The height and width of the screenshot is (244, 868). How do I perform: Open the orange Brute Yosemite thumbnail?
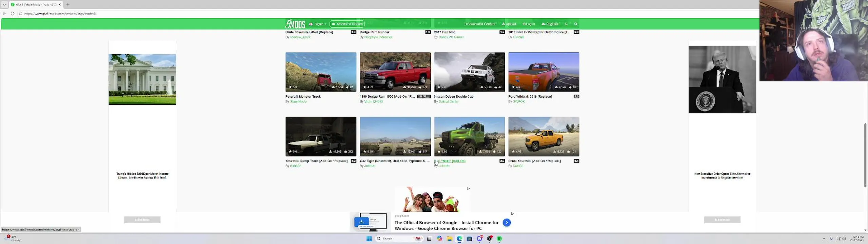coord(544,137)
